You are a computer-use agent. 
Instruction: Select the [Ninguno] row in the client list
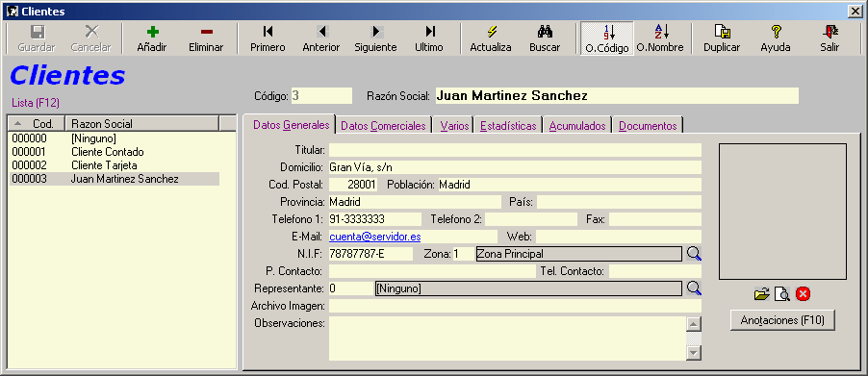point(115,138)
